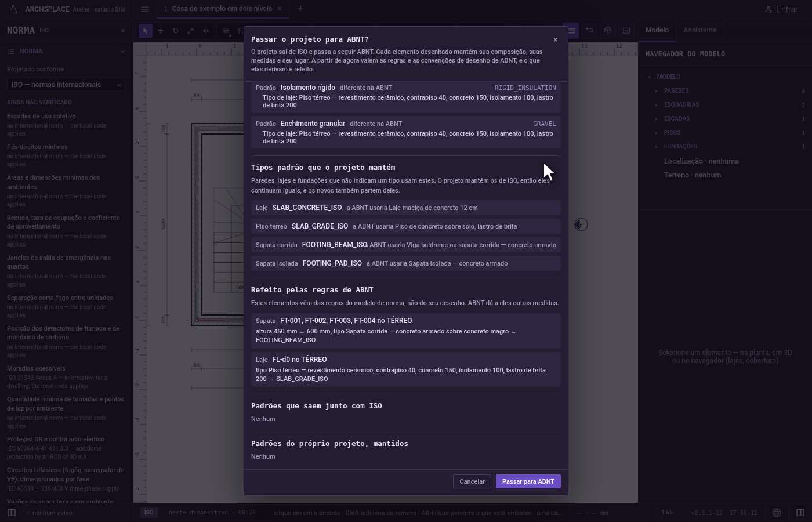
Task: Click Terreno · nenhum in the navigator
Action: click(x=693, y=175)
